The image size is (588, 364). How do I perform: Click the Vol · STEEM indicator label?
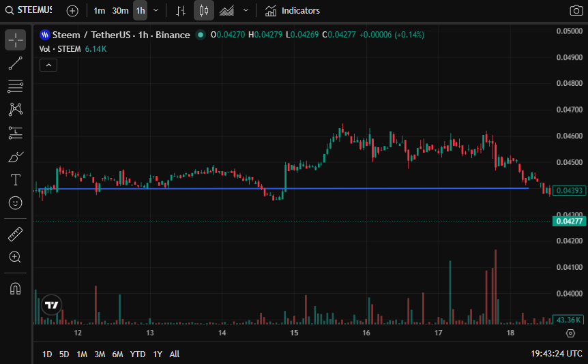[60, 49]
